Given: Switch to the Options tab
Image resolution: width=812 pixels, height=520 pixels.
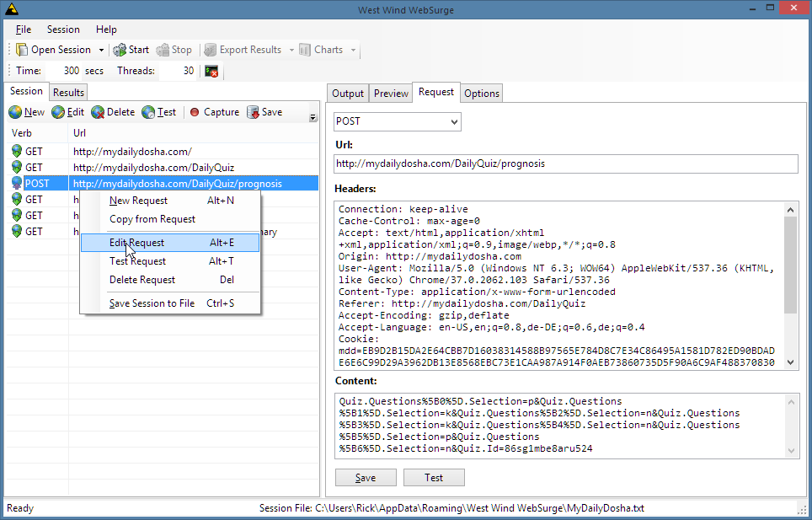Looking at the screenshot, I should point(482,94).
